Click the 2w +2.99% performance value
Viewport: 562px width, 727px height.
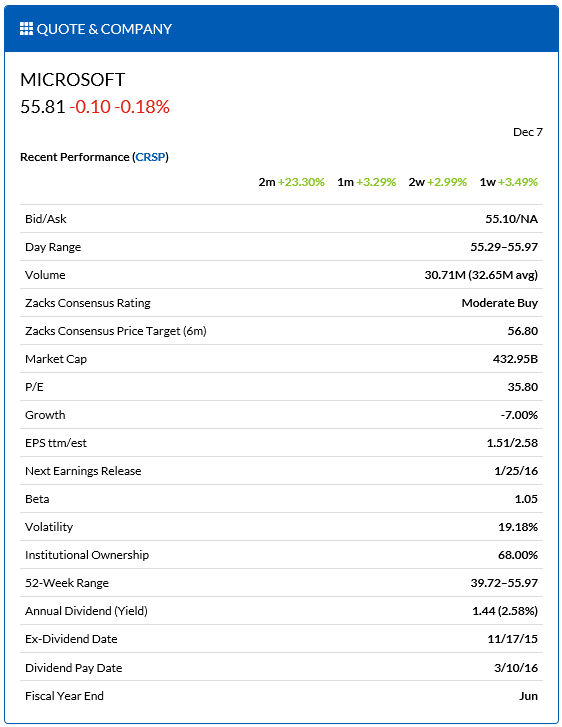tap(438, 182)
